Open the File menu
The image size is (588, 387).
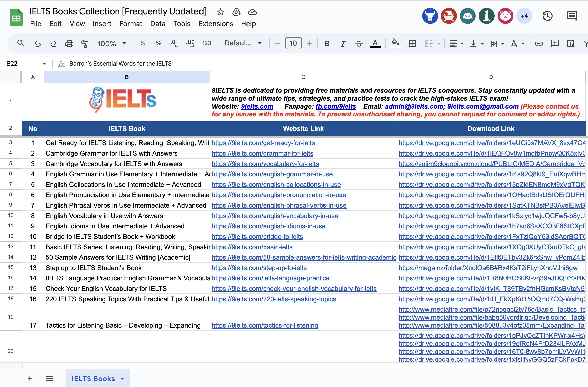pyautogui.click(x=36, y=24)
